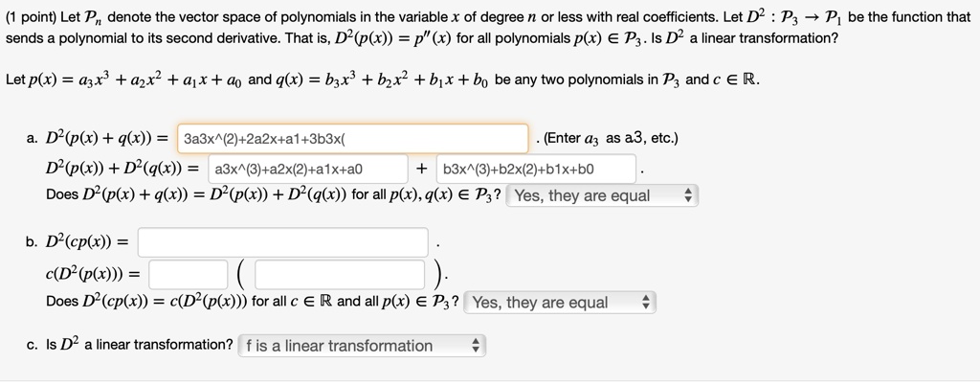Viewport: 980px width, 386px height.
Task: Click the empty D²(cp(x)) answer field
Action: 283,241
